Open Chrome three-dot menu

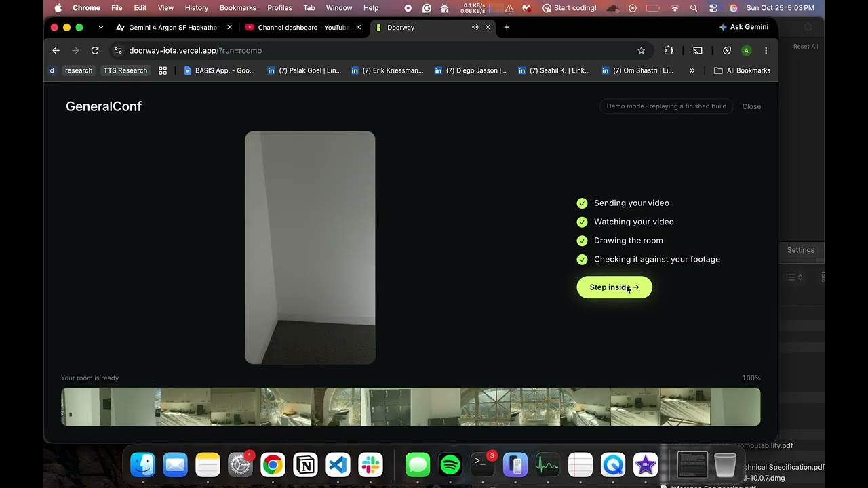pyautogui.click(x=766, y=50)
